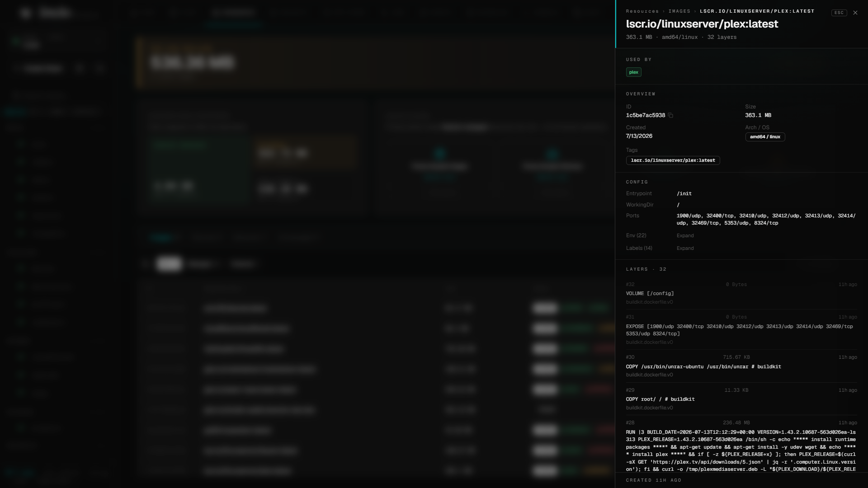Open the plex container chip under Used By
The height and width of the screenshot is (488, 868).
point(633,72)
